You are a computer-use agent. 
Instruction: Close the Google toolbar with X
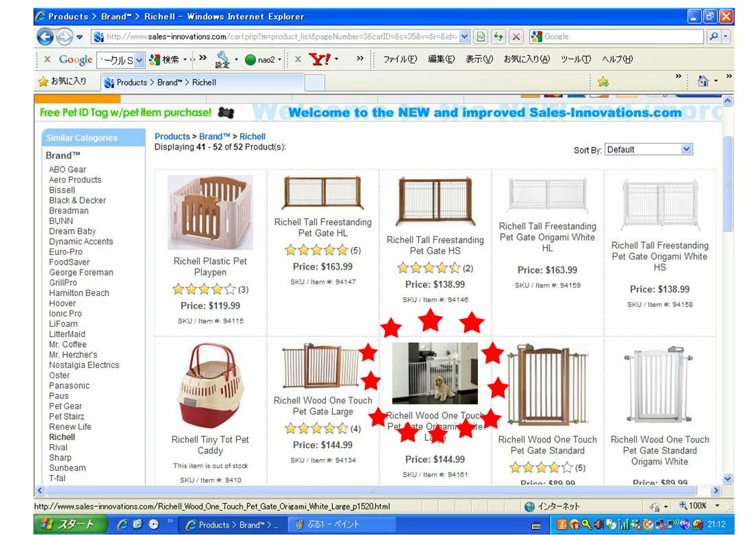coord(47,59)
